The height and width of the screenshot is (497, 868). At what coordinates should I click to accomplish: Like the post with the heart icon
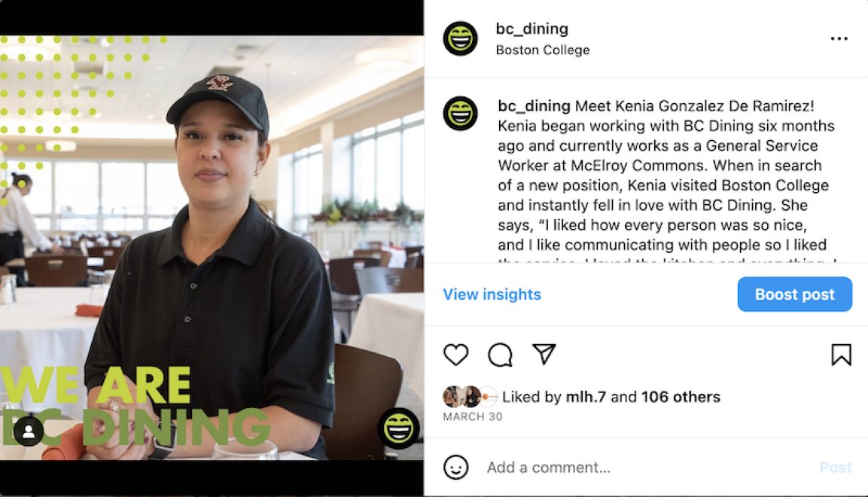[x=455, y=355]
